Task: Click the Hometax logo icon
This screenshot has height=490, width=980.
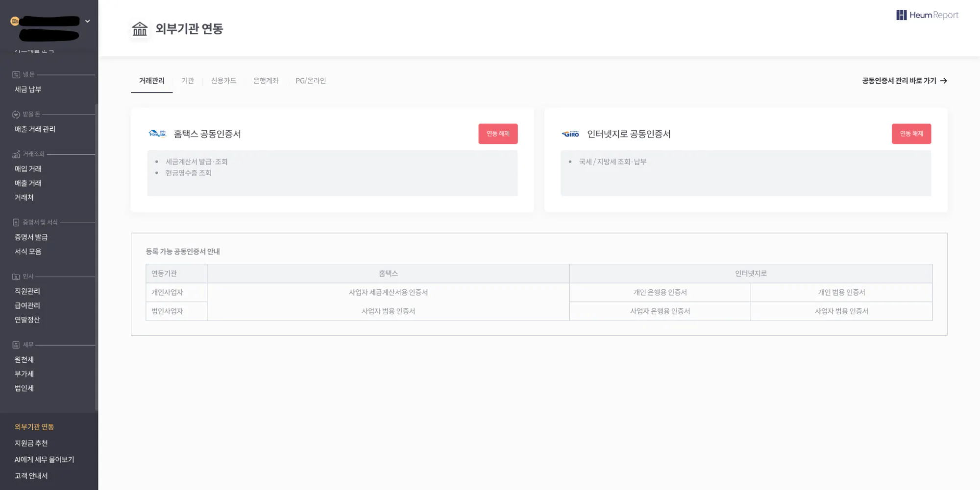Action: click(157, 134)
